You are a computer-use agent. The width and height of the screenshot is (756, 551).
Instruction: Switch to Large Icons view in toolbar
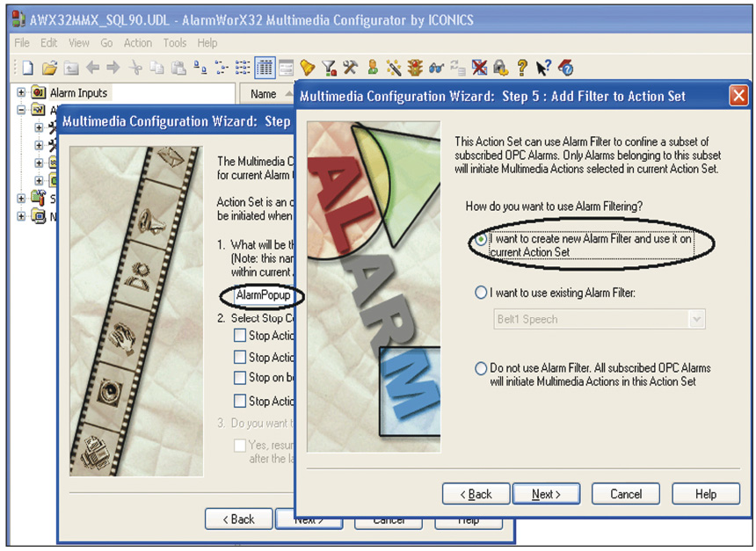pyautogui.click(x=200, y=68)
